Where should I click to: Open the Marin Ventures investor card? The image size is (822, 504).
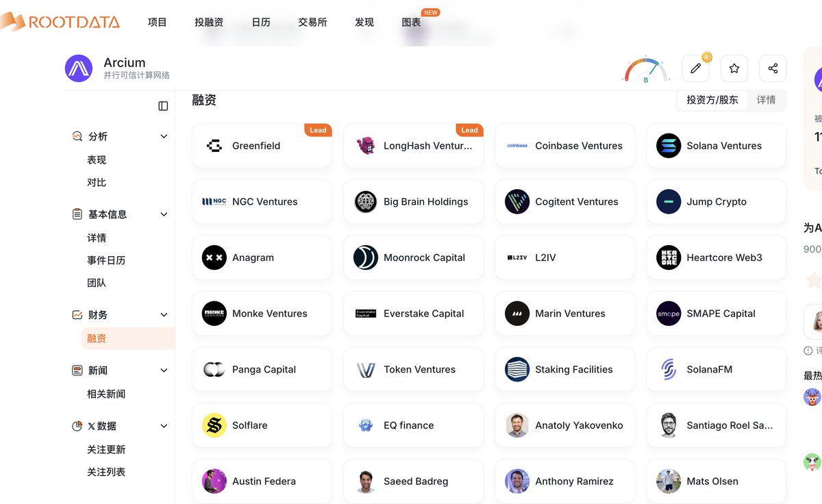coord(565,314)
